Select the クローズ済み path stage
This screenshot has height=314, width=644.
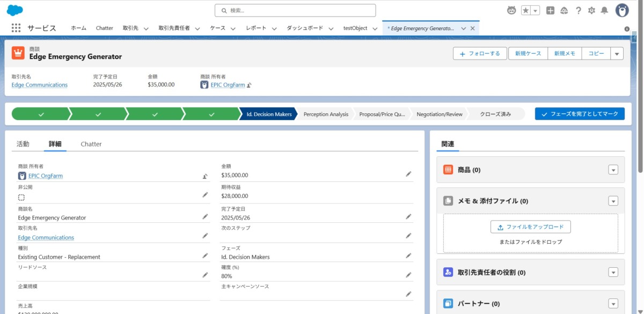point(495,114)
